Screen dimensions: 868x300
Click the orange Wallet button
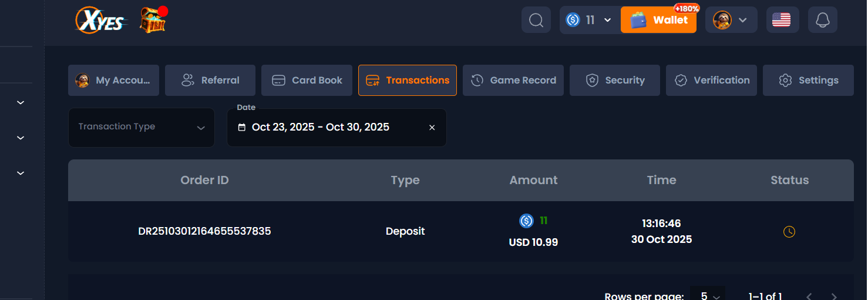(x=658, y=21)
